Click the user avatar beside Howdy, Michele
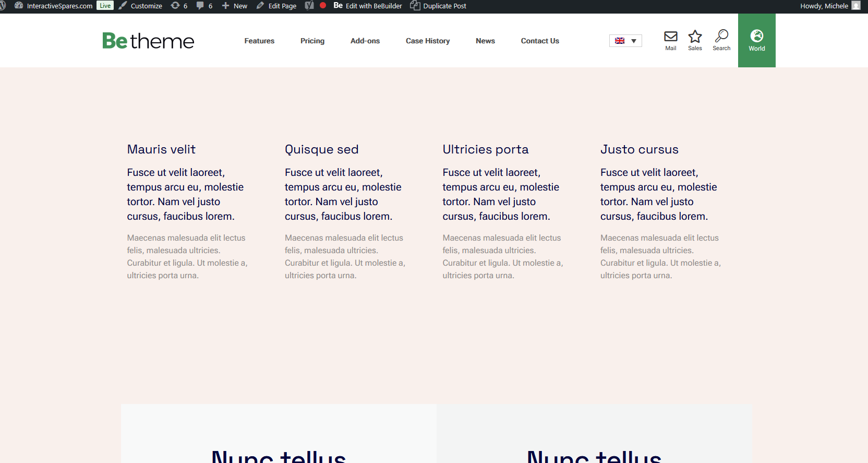This screenshot has height=463, width=868. [856, 6]
